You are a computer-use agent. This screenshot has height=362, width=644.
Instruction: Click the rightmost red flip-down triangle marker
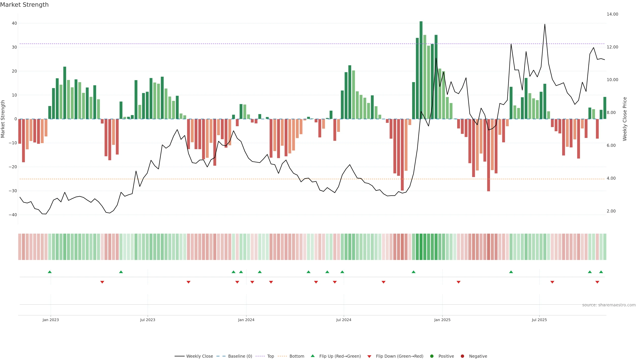[597, 282]
